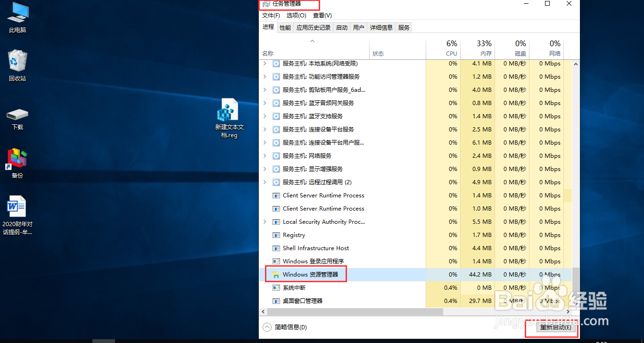Sort by the 网络 column header

pyautogui.click(x=546, y=49)
